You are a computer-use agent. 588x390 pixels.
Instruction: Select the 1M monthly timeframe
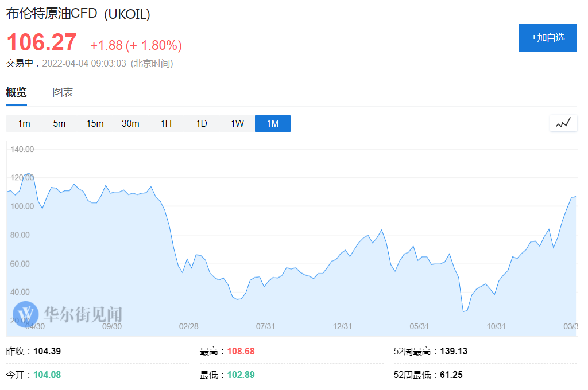(x=273, y=123)
